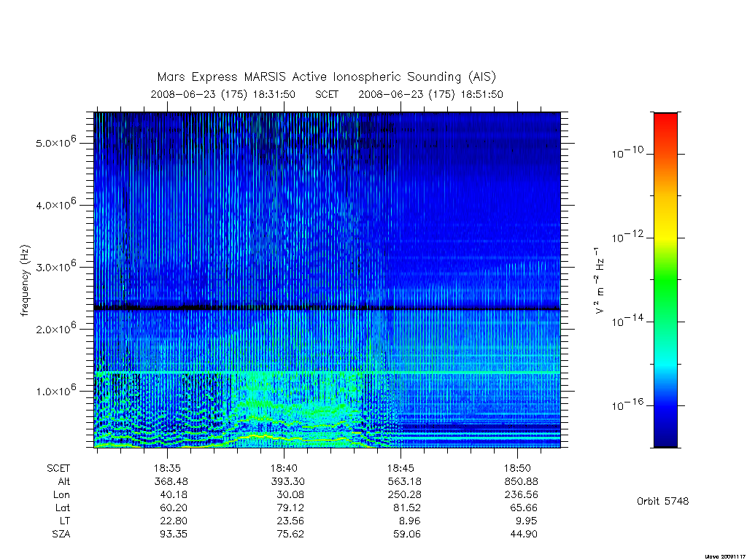Click the end time 18:51:50 label
747x560 pixels.
pos(430,94)
